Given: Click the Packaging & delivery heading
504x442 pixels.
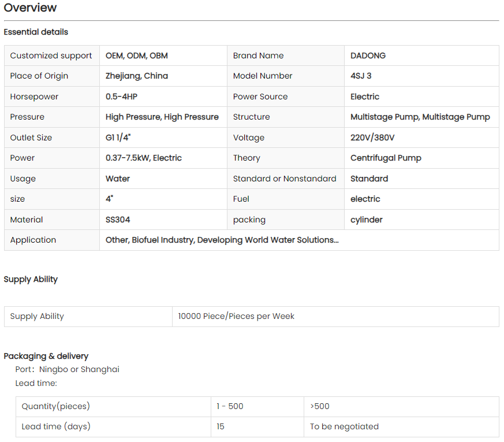Looking at the screenshot, I should tap(46, 356).
